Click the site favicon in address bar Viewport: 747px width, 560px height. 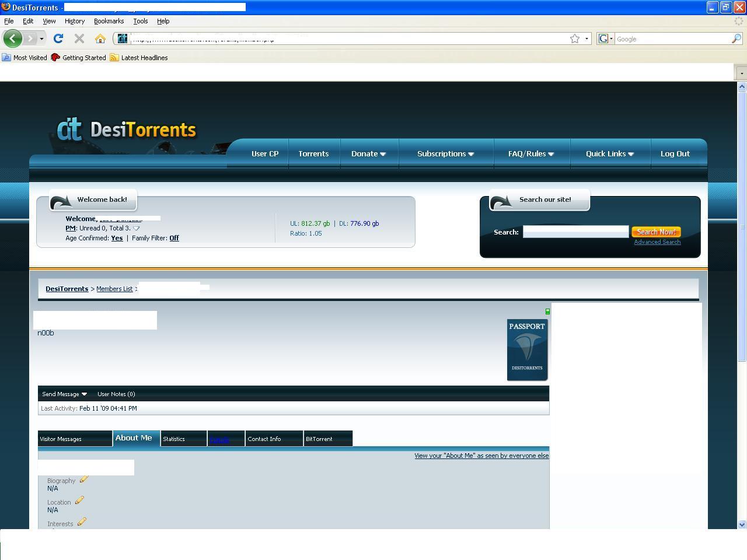click(123, 38)
